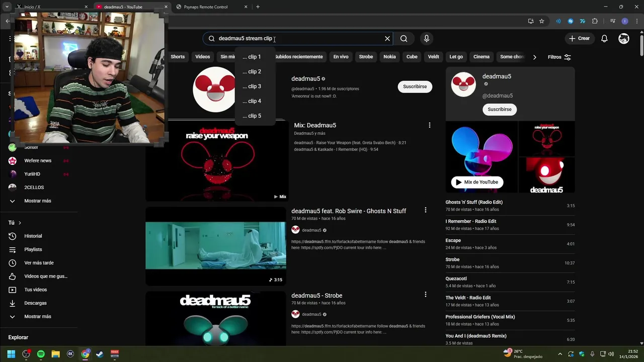Open Ver más tarde in the sidebar
The image size is (644, 362).
[x=39, y=263]
